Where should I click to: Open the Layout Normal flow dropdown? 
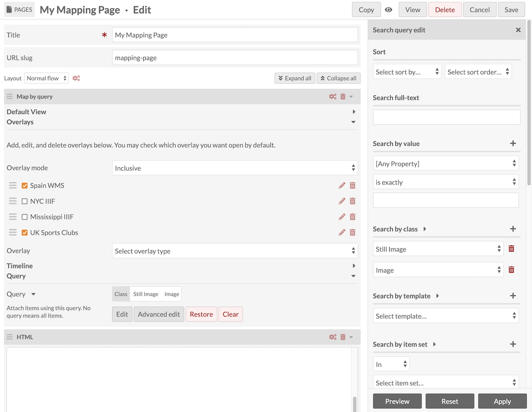click(x=47, y=78)
